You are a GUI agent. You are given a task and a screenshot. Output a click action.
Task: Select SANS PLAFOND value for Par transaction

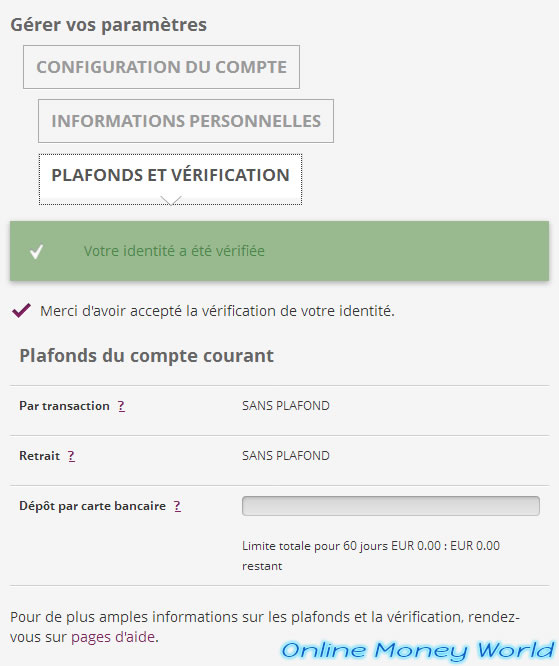tap(286, 406)
